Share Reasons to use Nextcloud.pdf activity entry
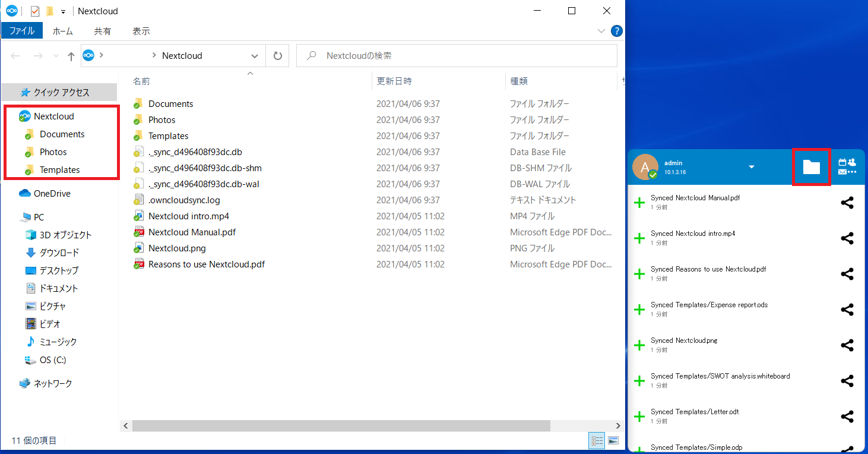Image resolution: width=868 pixels, height=454 pixels. (847, 274)
